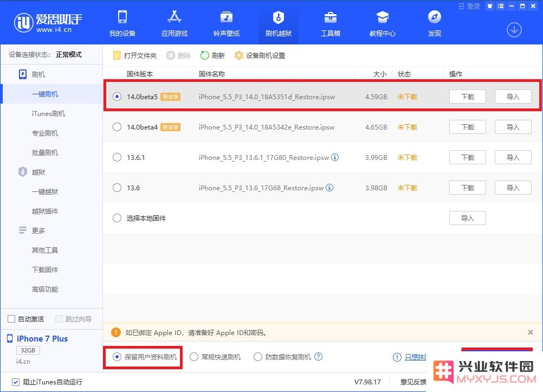
Task: Select 批量刷机 in sidebar
Action: pyautogui.click(x=45, y=152)
